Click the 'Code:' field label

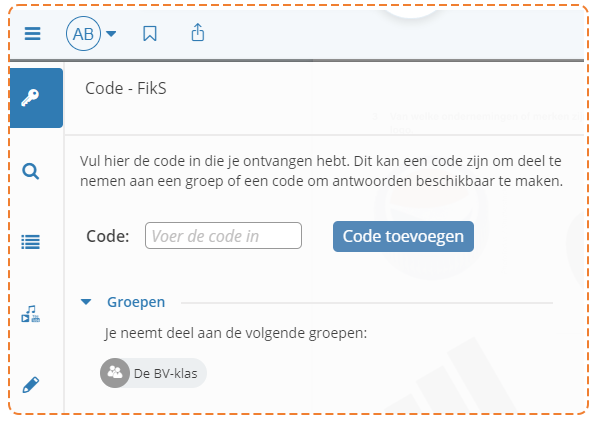108,236
